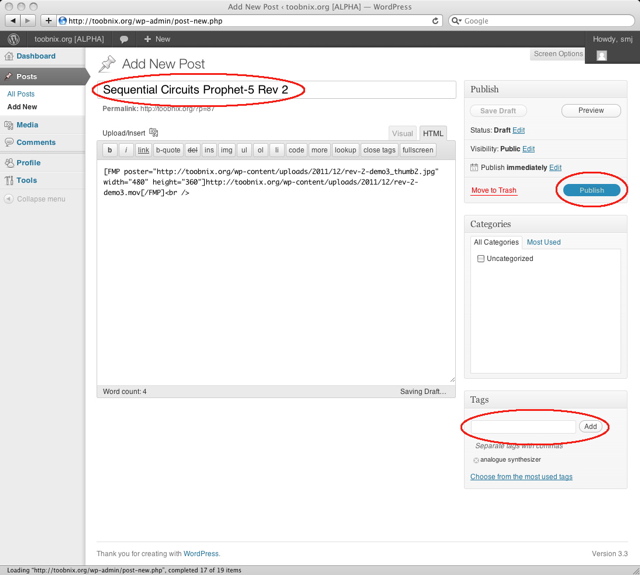This screenshot has height=575, width=640.
Task: Choose from the most used tags
Action: tap(521, 477)
